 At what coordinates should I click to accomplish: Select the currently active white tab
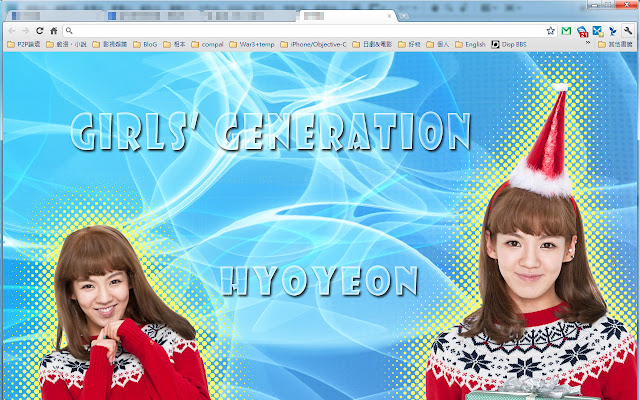tap(348, 16)
